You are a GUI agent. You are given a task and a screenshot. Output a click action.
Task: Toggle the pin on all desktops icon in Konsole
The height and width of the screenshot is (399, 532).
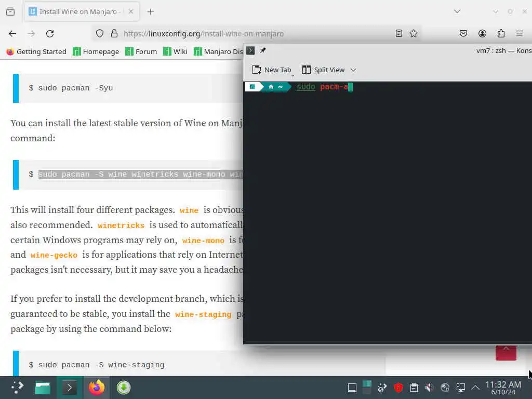[263, 50]
